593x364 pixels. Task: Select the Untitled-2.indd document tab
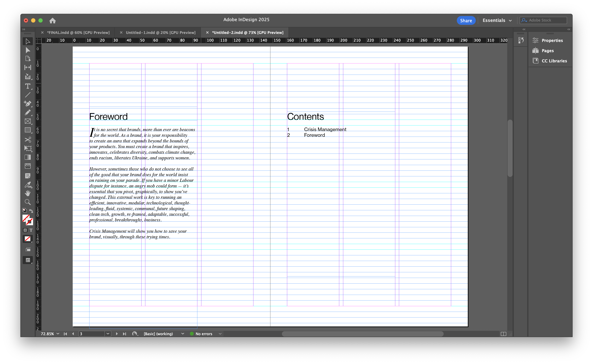pyautogui.click(x=247, y=32)
